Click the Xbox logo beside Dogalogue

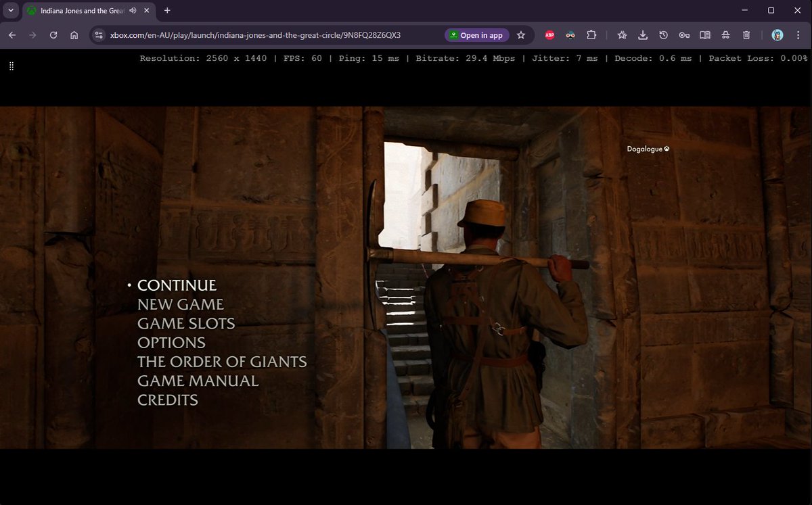tap(667, 149)
